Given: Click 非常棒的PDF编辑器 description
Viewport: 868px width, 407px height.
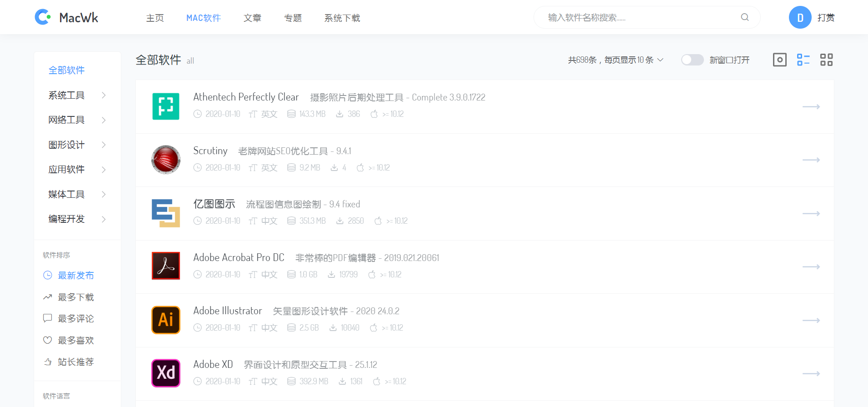Looking at the screenshot, I should pos(335,258).
